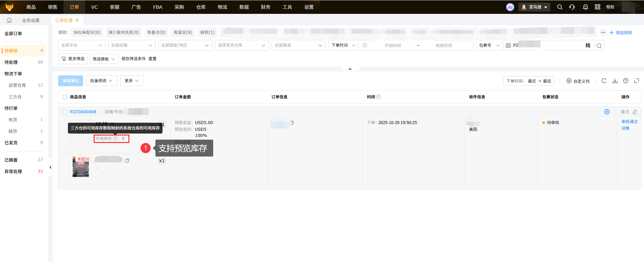Expand the 筛选模板 dropdown
This screenshot has height=262, width=644.
[104, 59]
